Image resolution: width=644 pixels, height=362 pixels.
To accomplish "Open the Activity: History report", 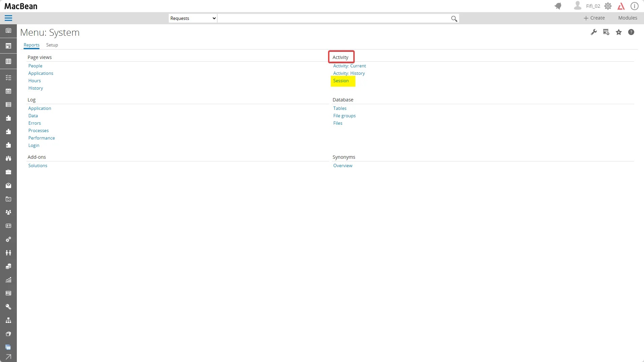I will tap(349, 73).
